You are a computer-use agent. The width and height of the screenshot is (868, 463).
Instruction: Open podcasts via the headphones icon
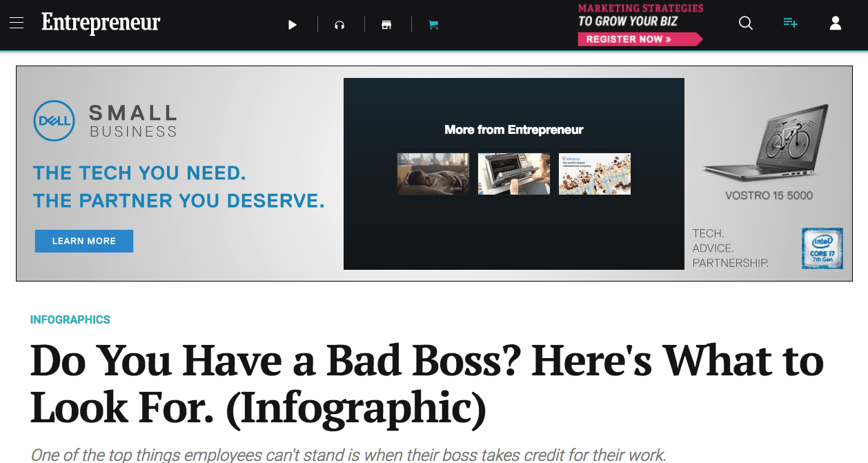pos(339,25)
